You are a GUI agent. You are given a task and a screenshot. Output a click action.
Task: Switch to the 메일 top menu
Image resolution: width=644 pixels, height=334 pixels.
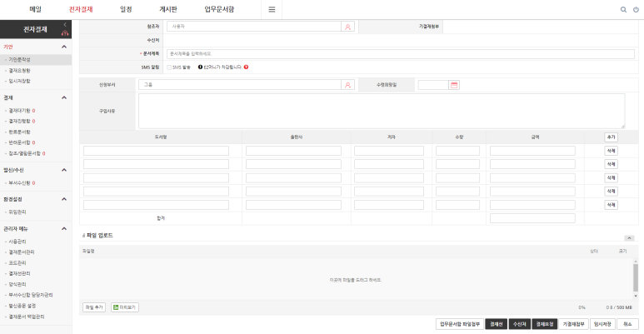coord(35,9)
